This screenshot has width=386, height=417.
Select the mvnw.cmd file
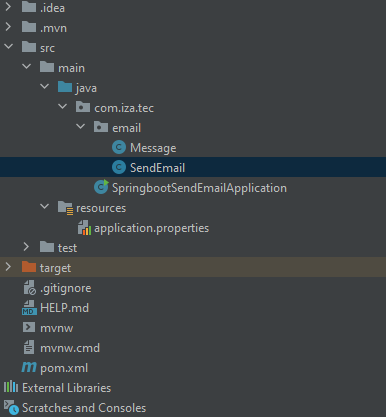tap(70, 348)
